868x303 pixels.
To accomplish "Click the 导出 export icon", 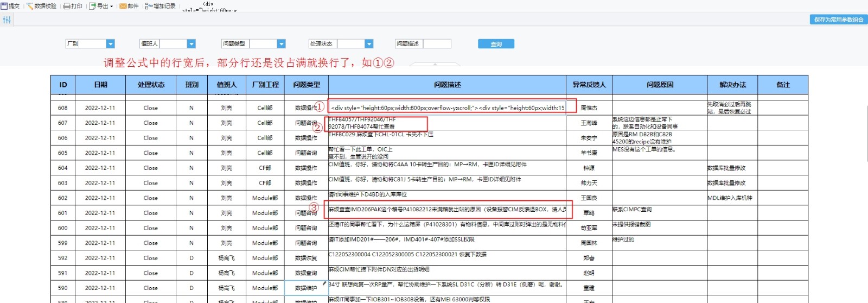I will 93,6.
